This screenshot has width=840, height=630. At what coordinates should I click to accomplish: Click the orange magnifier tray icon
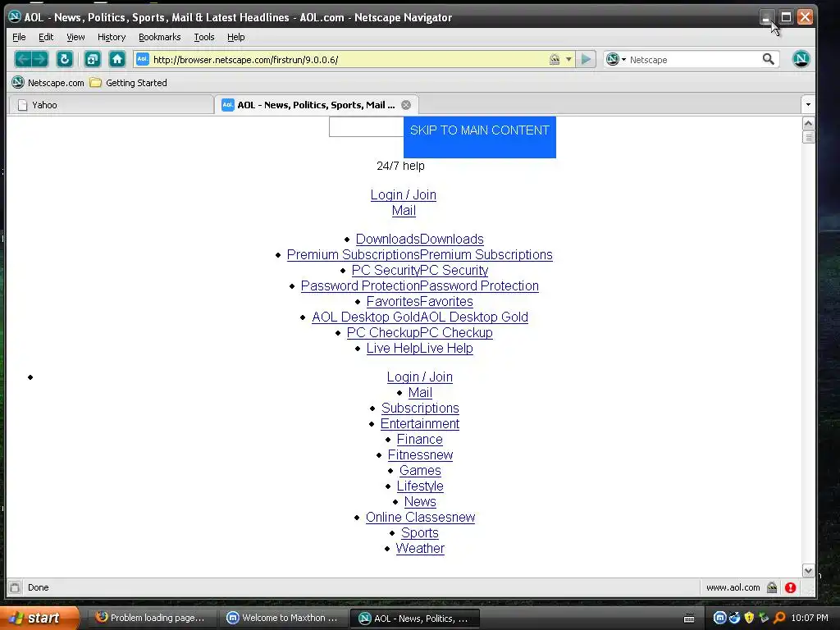pos(779,618)
